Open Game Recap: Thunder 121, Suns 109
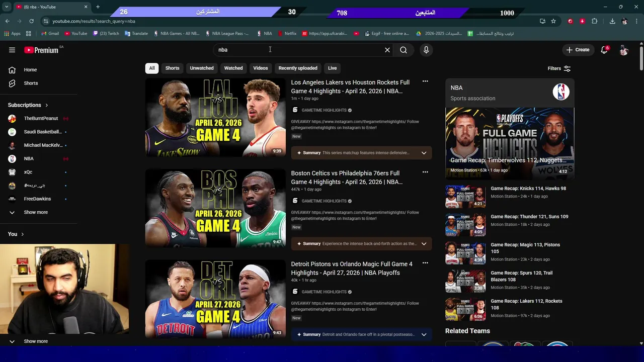This screenshot has height=362, width=644. pyautogui.click(x=529, y=217)
